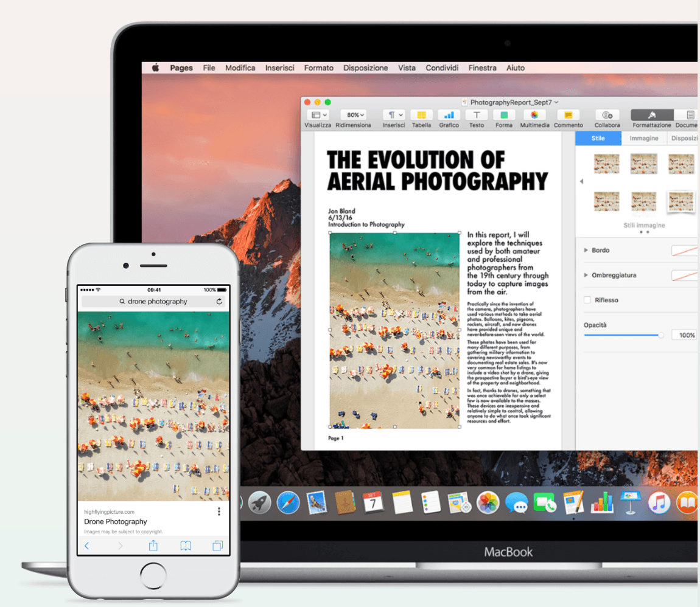The width and height of the screenshot is (700, 607).
Task: Click the 100% opacity value field
Action: coord(685,335)
